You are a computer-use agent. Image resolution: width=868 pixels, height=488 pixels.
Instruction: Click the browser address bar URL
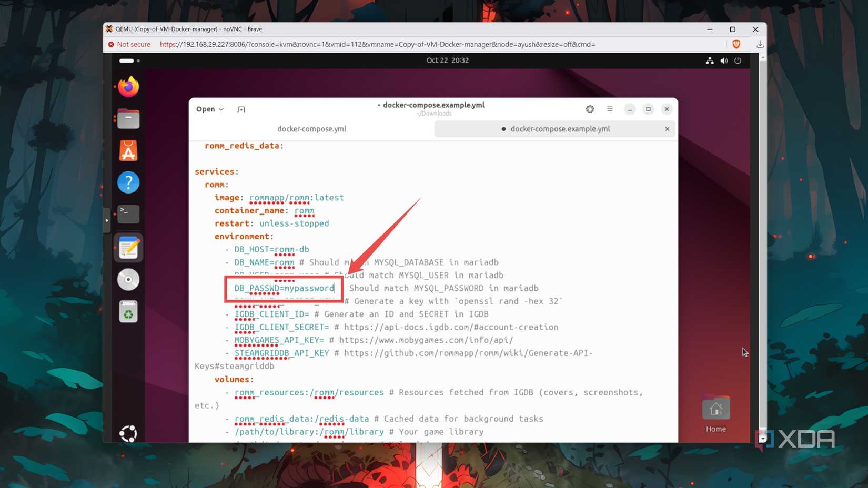tap(377, 45)
